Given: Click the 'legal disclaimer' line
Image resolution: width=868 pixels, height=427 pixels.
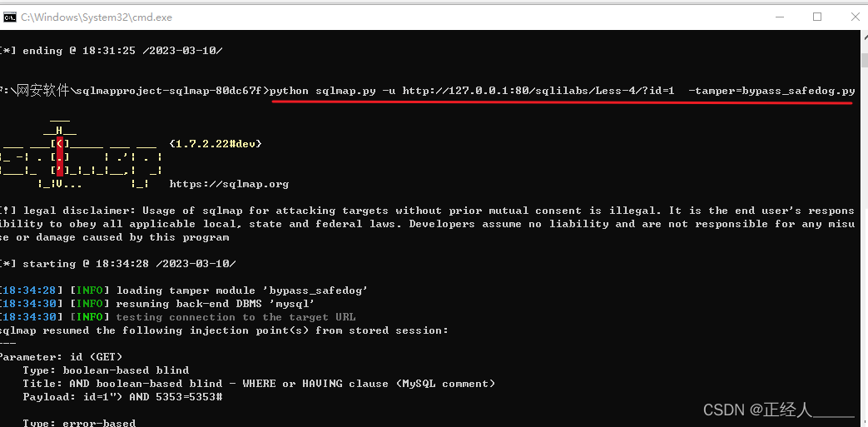Looking at the screenshot, I should pos(428,211).
